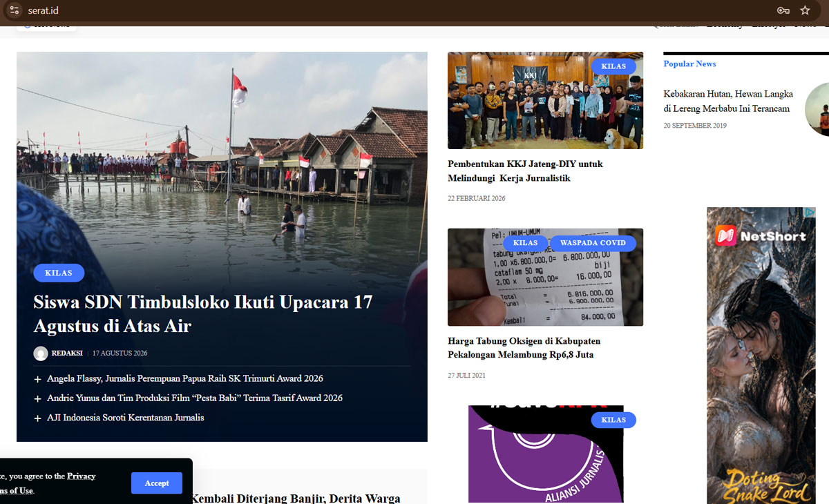Click the plus icon beside AJI Indonesia Soroti

(37, 418)
